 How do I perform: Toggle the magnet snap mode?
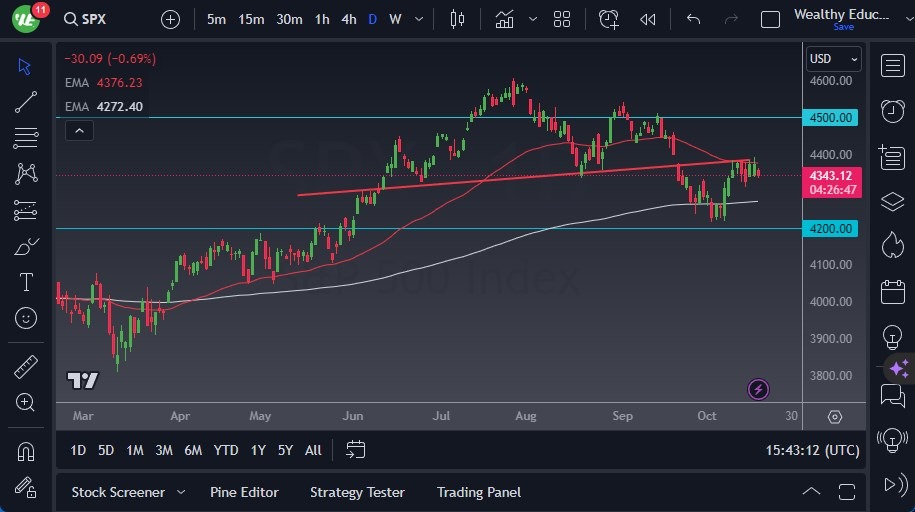(26, 451)
